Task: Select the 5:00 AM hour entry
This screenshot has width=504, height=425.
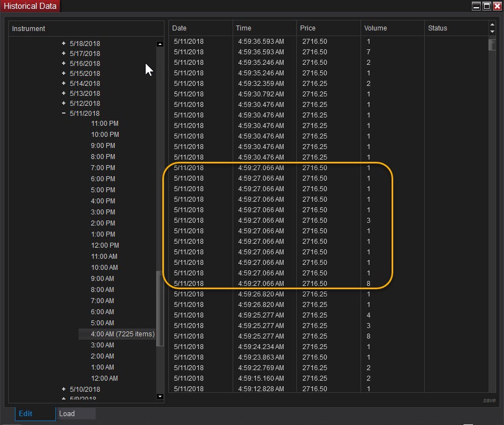Action: 102,323
